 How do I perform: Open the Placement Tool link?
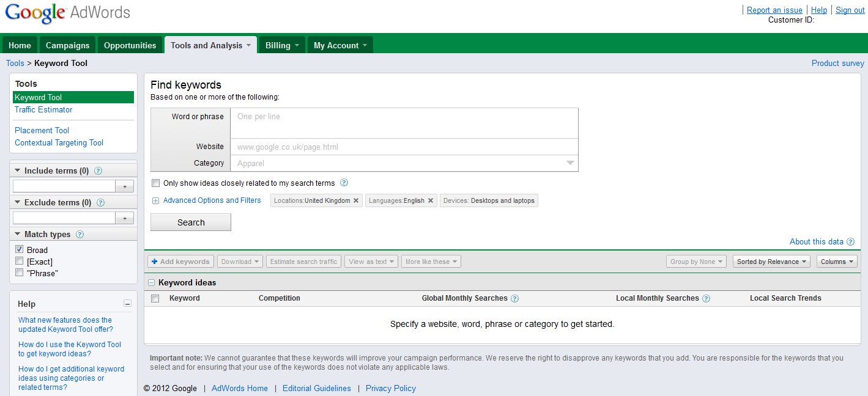(x=42, y=131)
